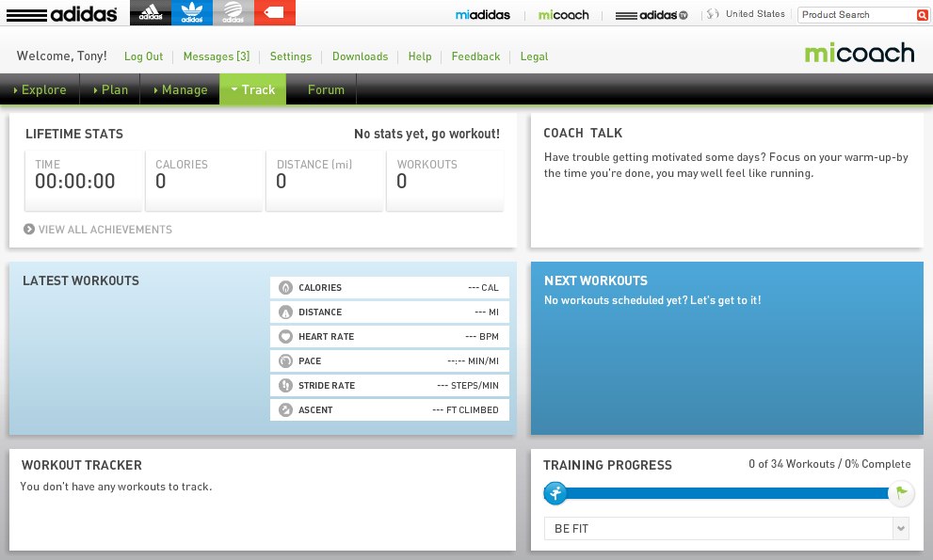
Task: Click the '--- FT CLIMBED' ascent value
Action: [x=465, y=409]
